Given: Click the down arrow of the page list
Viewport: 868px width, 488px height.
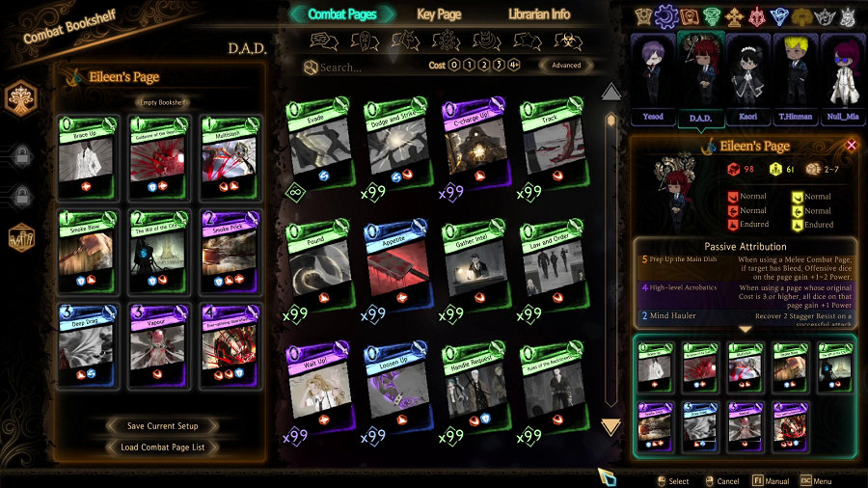Looking at the screenshot, I should click(610, 426).
